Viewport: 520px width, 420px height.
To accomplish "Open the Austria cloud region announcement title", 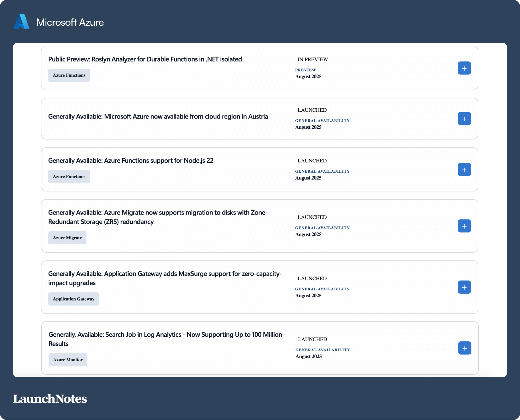I will click(x=158, y=117).
